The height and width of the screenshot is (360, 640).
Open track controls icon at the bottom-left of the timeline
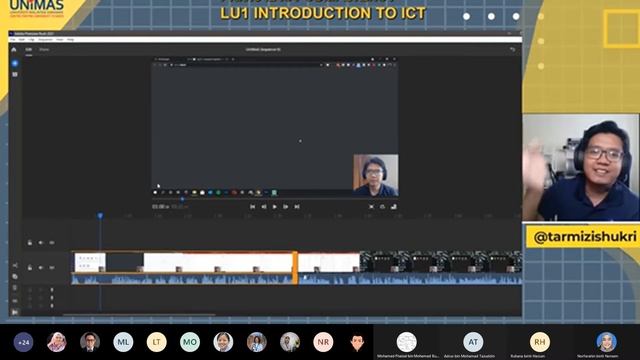[15, 312]
